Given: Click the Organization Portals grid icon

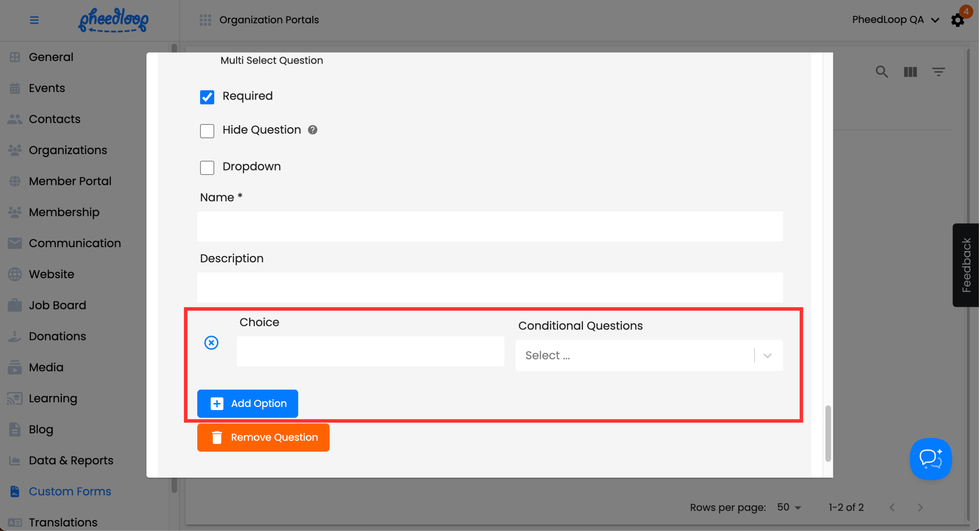Looking at the screenshot, I should pos(205,20).
